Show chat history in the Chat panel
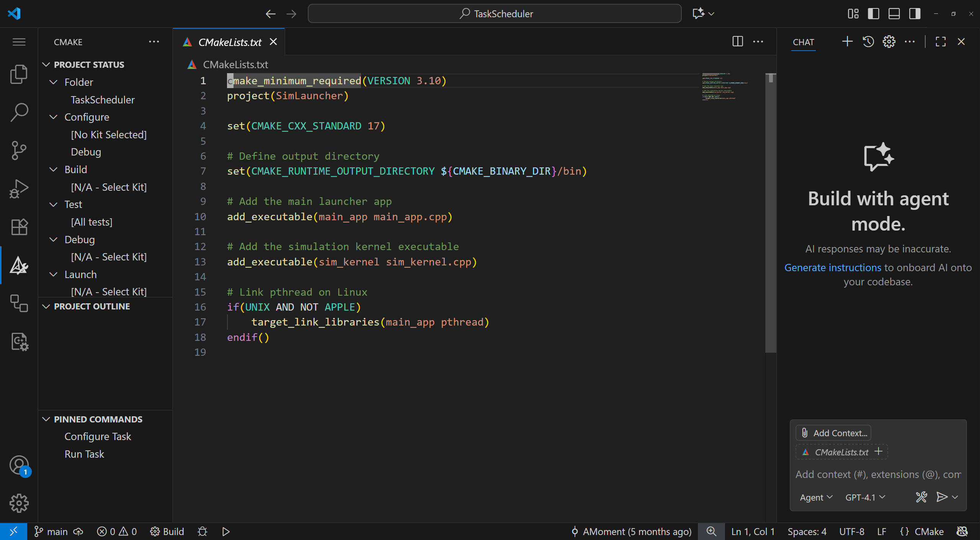 (x=868, y=42)
